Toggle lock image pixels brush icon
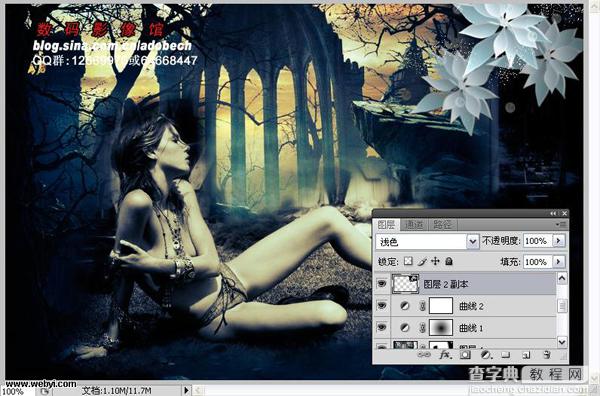This screenshot has height=396, width=600. click(422, 261)
